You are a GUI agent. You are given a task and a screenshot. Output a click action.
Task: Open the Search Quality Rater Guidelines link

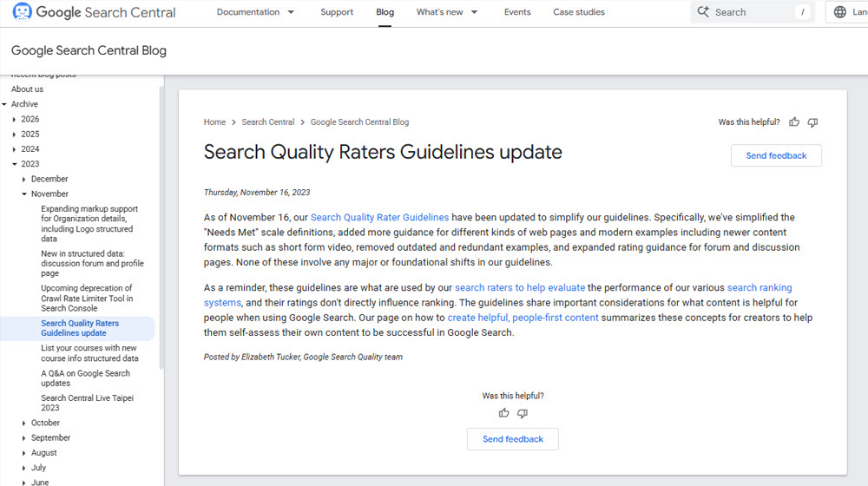coord(379,217)
